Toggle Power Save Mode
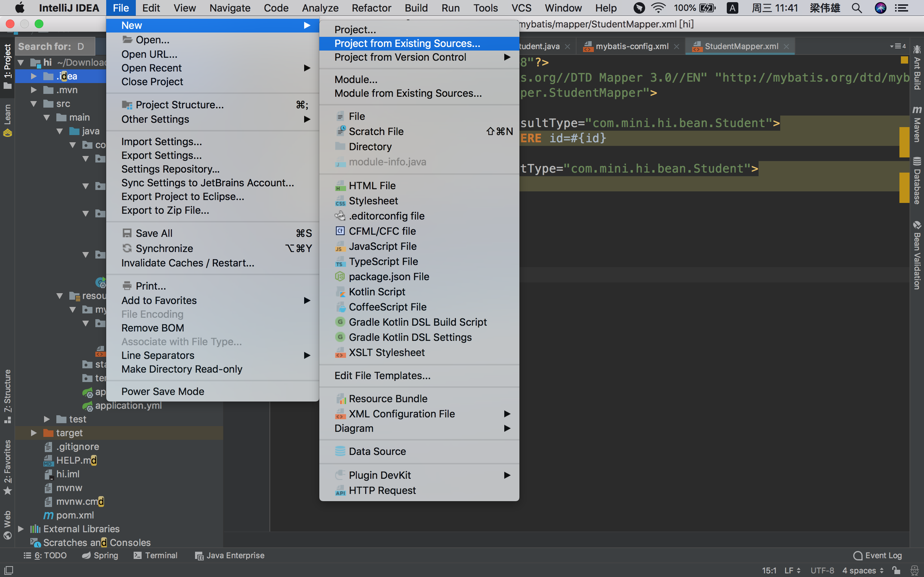Screen dimensions: 924x577 (x=163, y=391)
